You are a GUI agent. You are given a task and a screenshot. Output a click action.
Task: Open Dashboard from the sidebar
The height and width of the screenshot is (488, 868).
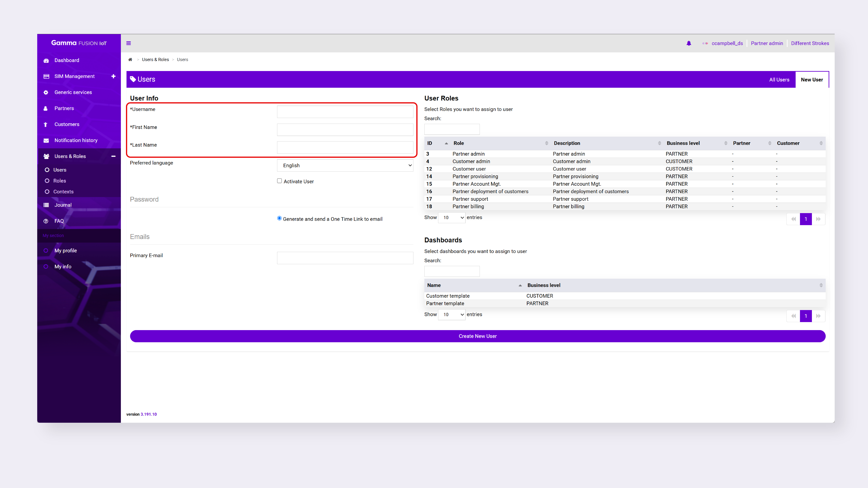tap(67, 60)
